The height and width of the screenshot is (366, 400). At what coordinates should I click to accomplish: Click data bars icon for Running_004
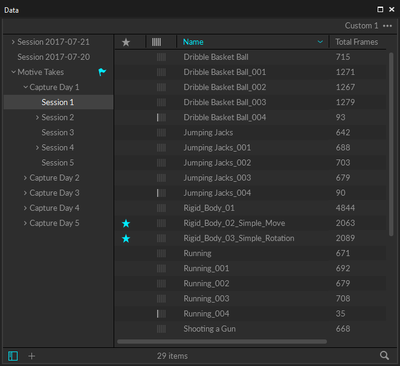[x=161, y=314]
